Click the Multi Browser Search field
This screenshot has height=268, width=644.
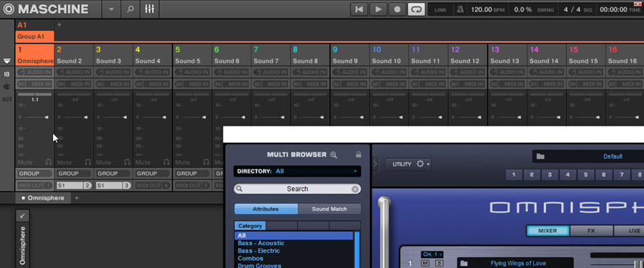click(297, 189)
